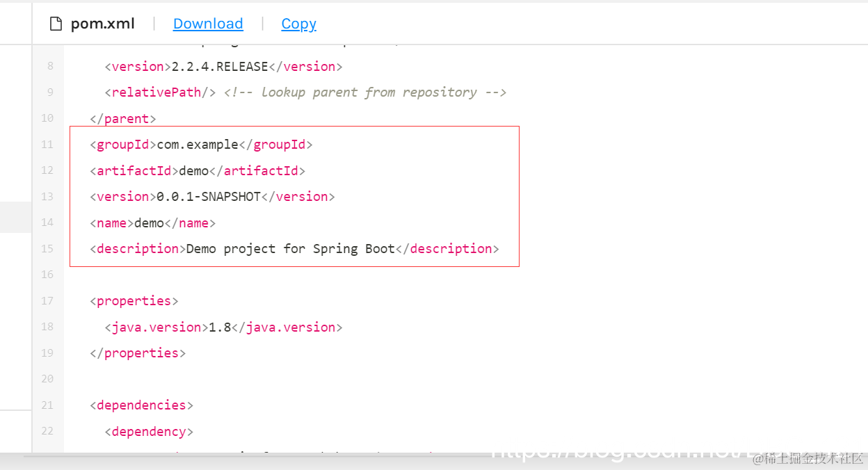This screenshot has width=868, height=470.
Task: Click line number 15 in gutter
Action: [47, 249]
